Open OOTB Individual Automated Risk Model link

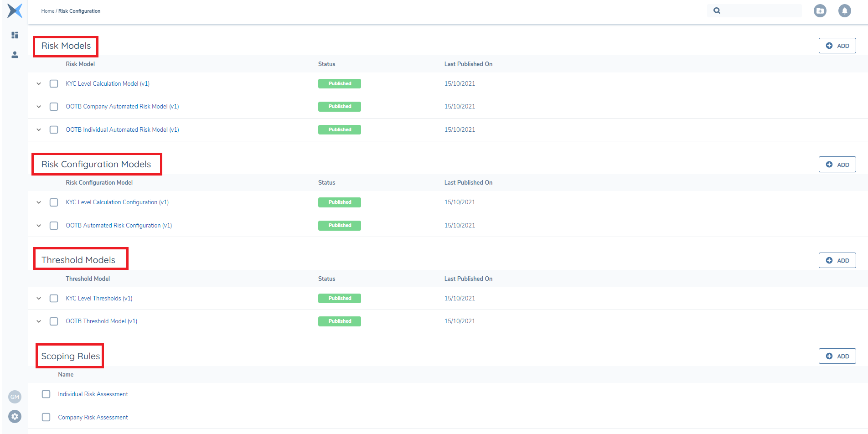click(122, 130)
